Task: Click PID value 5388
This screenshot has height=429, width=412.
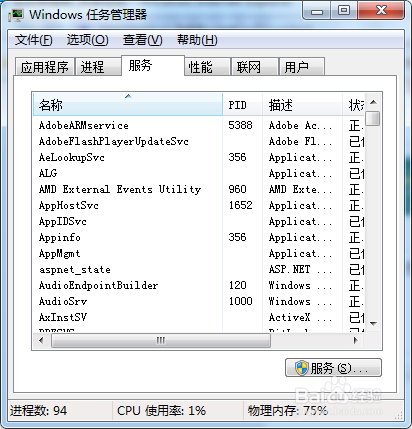Action: 240,125
